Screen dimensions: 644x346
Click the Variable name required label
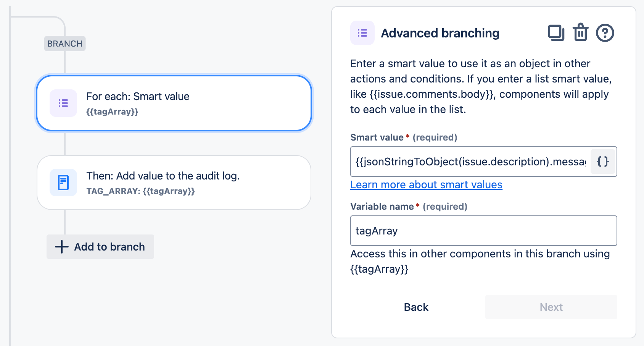[409, 207]
